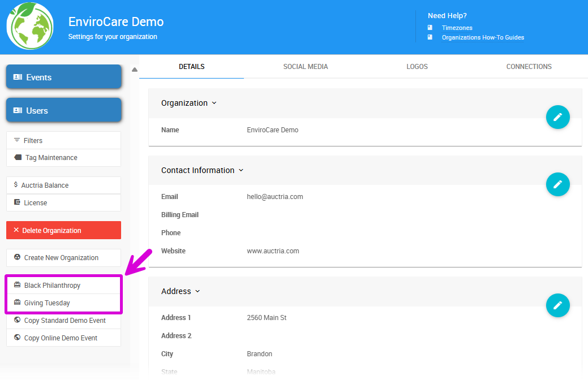Collapse the Contact Information section
Screen dimensions: 588x380
[241, 170]
